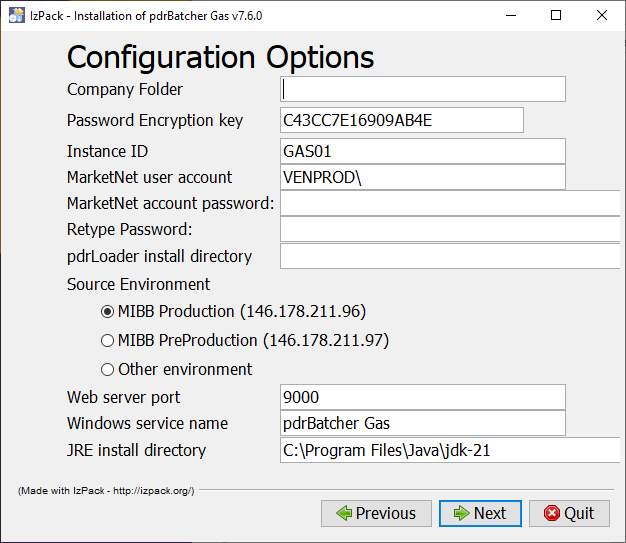
Task: Select MIBB Production source environment
Action: (x=107, y=311)
